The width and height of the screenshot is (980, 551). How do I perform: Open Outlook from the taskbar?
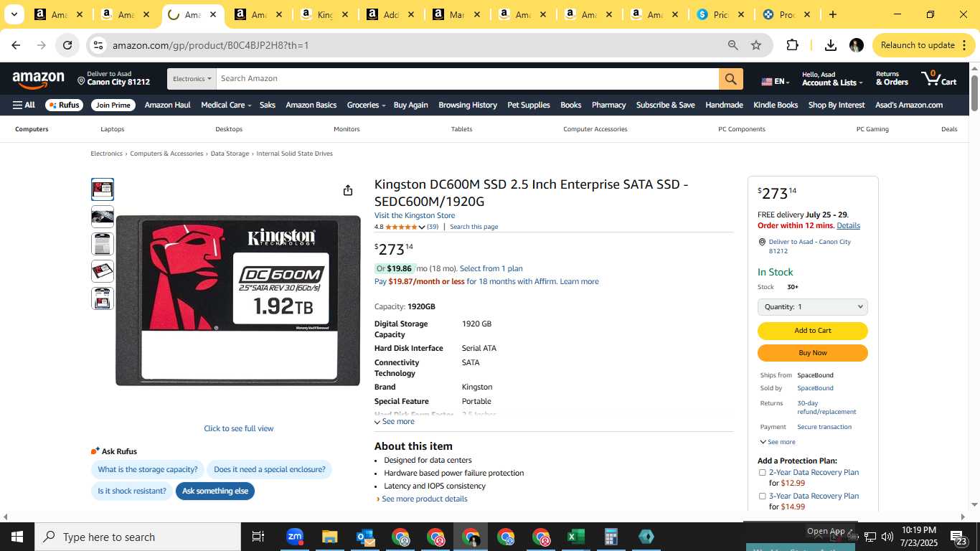(x=364, y=537)
